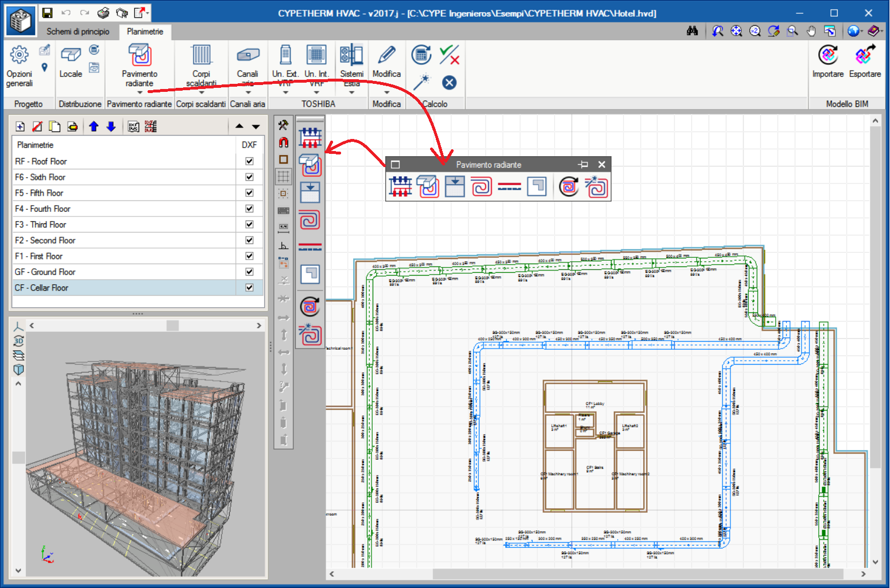The width and height of the screenshot is (890, 588).
Task: Click the Save disk icon in title bar
Action: click(48, 13)
